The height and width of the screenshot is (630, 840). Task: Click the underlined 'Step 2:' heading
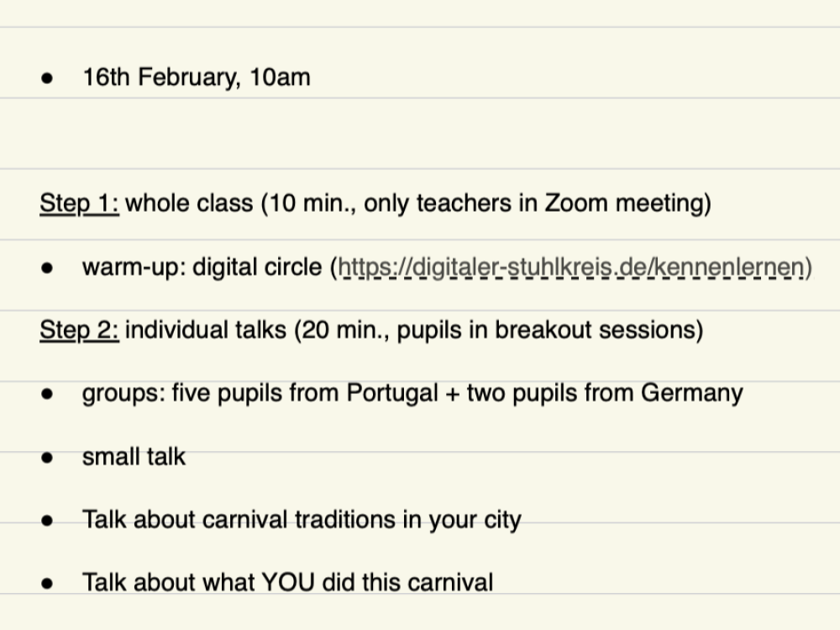click(79, 330)
